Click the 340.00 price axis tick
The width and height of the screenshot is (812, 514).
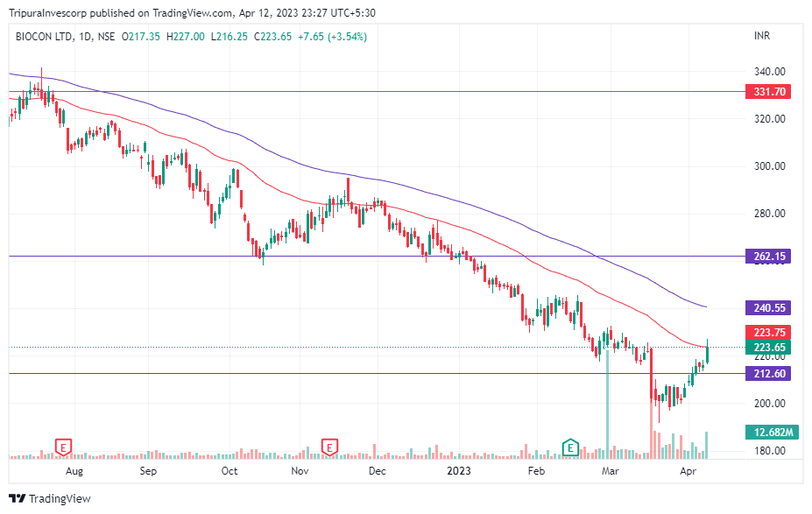[770, 72]
